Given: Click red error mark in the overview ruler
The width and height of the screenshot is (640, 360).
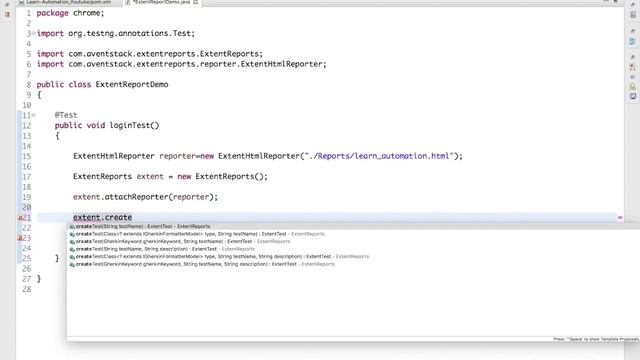Looking at the screenshot, I should click(620, 218).
